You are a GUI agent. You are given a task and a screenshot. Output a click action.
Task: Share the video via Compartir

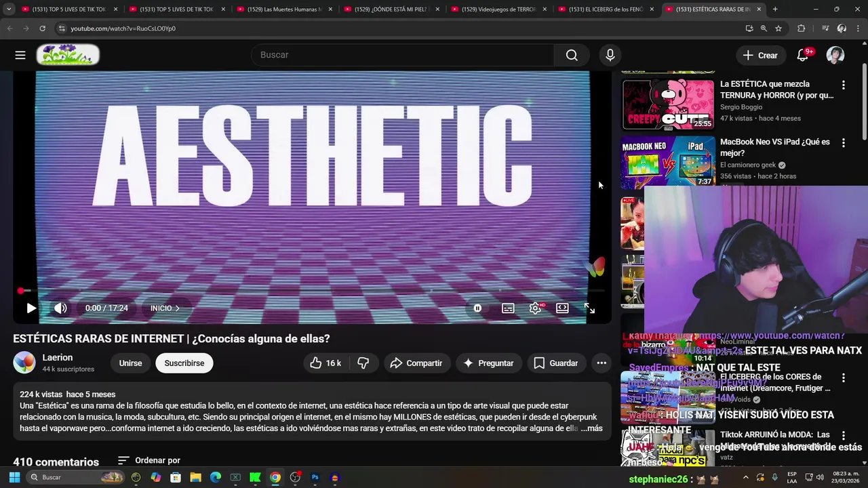coord(417,363)
